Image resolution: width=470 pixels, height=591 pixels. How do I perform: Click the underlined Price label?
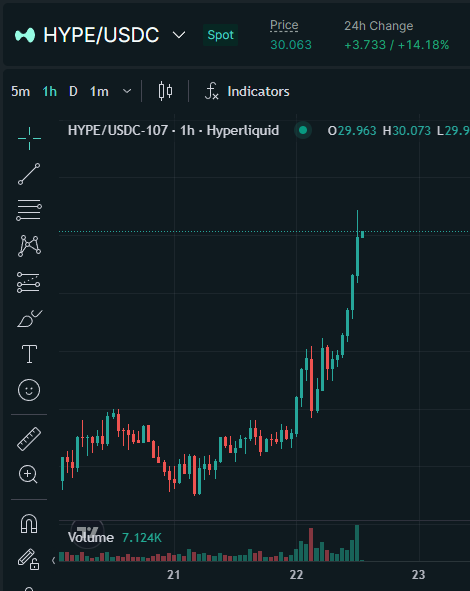point(284,25)
